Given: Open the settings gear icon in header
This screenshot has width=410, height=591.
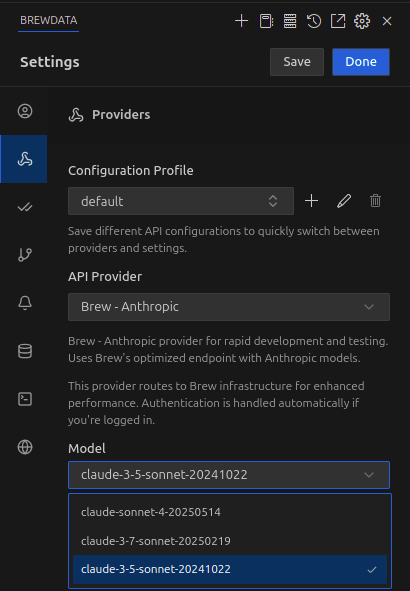Looking at the screenshot, I should 362,21.
